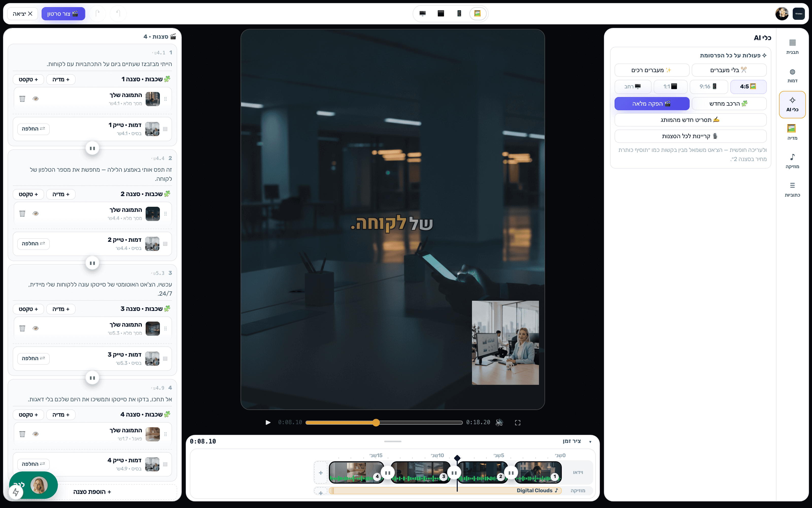Click the playback progress slider handle
Viewport: 812px width, 508px height.
[x=376, y=422]
